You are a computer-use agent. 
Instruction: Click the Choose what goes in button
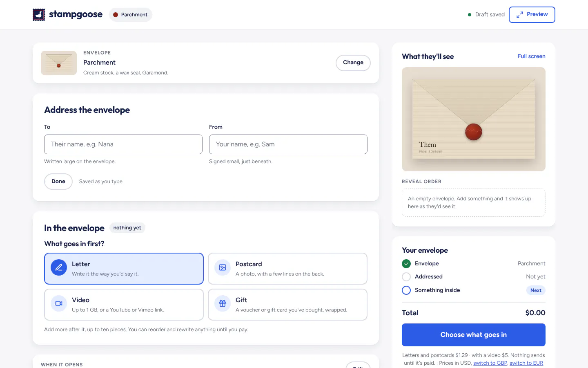(x=474, y=335)
